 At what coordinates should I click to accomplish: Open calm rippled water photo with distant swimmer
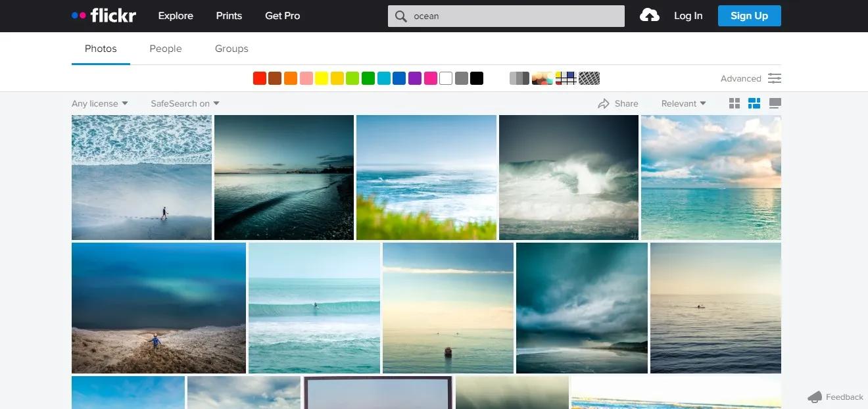point(715,308)
